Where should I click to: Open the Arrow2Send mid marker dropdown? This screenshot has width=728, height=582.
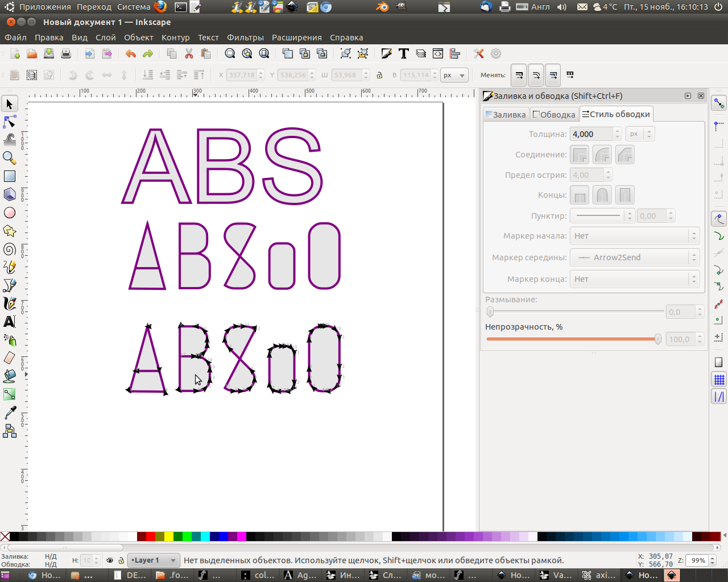tap(635, 257)
